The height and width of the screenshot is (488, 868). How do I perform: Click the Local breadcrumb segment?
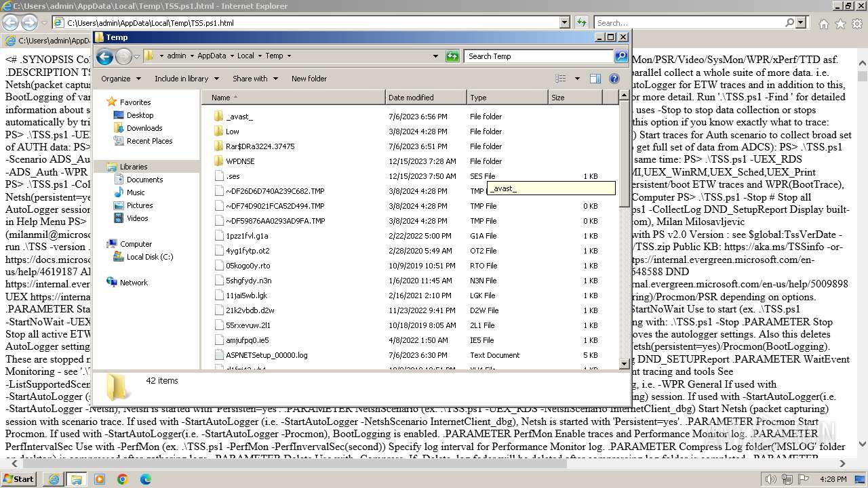(245, 56)
